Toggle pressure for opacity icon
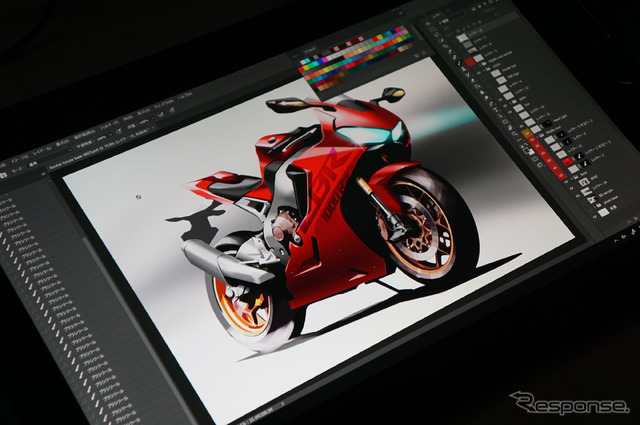This screenshot has width=640, height=425. [119, 131]
